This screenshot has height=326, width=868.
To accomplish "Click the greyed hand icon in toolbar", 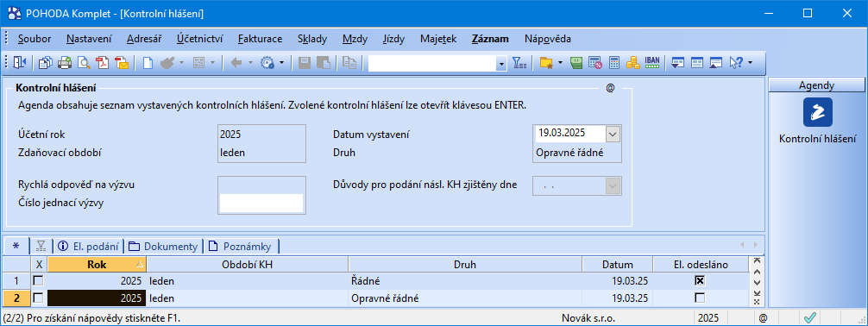I will pos(167,63).
